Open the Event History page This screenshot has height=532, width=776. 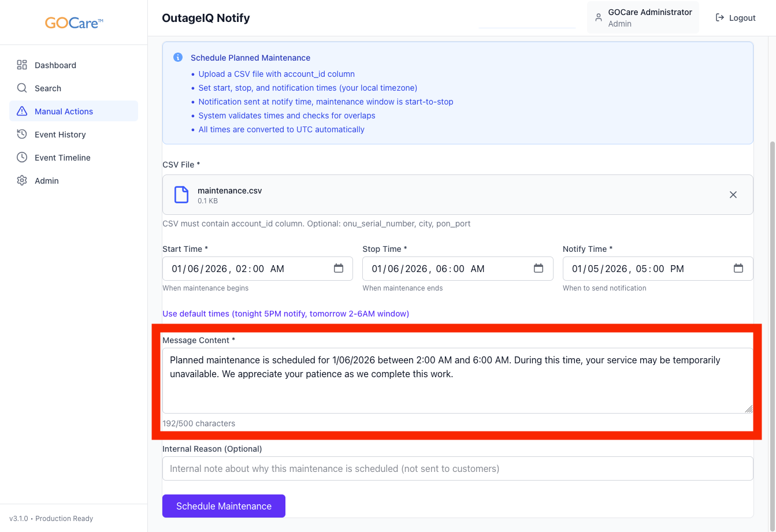60,135
